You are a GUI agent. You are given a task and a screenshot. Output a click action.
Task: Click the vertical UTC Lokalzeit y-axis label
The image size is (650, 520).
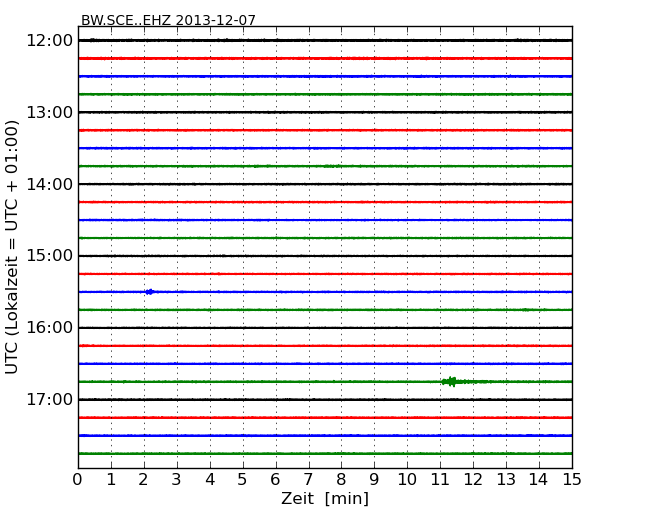(12, 246)
